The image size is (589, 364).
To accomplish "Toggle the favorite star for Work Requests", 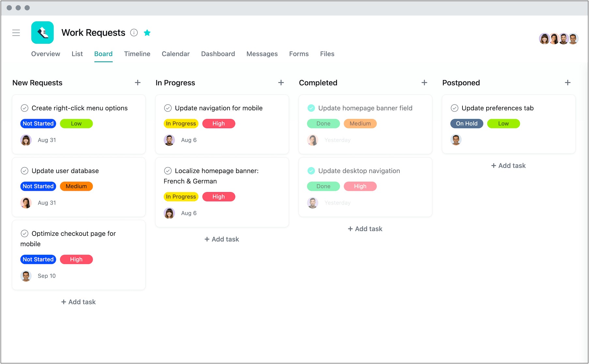I will (x=147, y=33).
